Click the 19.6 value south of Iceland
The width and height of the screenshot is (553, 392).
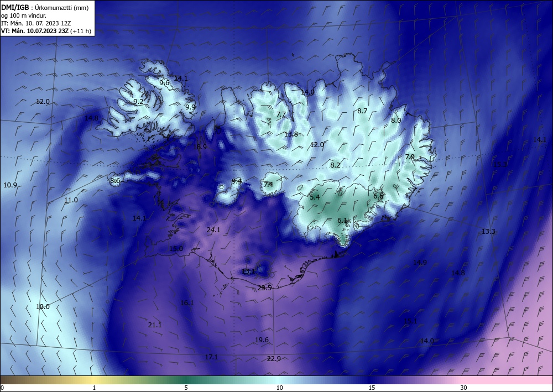click(262, 340)
